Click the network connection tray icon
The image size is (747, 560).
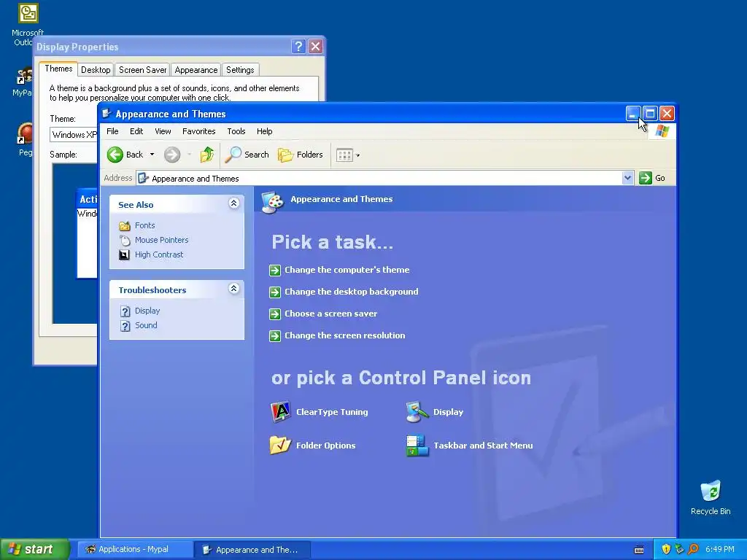[679, 550]
